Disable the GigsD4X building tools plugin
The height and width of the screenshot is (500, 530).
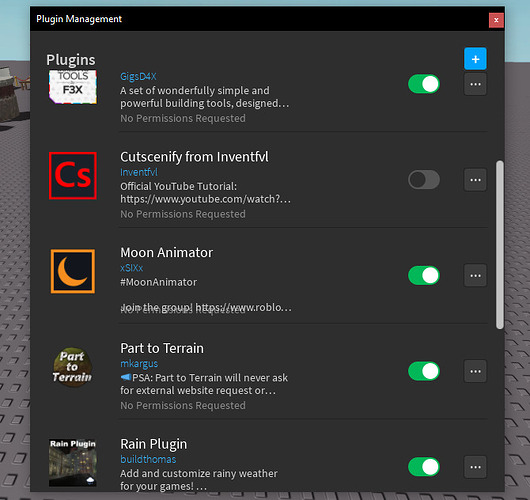pyautogui.click(x=424, y=84)
